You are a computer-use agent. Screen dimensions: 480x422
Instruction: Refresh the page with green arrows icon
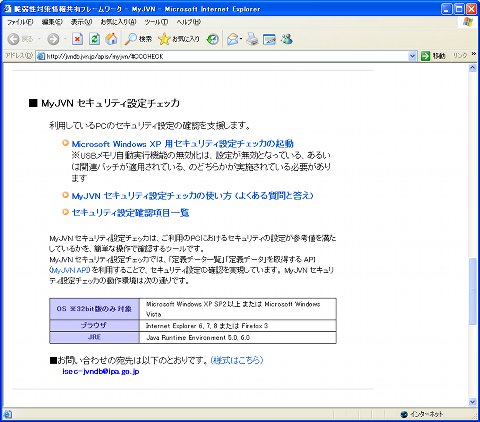pyautogui.click(x=94, y=39)
